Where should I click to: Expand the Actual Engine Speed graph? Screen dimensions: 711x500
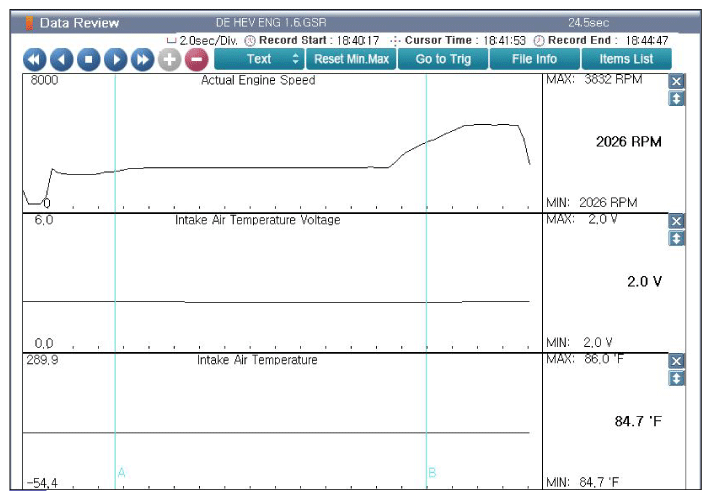pyautogui.click(x=677, y=99)
